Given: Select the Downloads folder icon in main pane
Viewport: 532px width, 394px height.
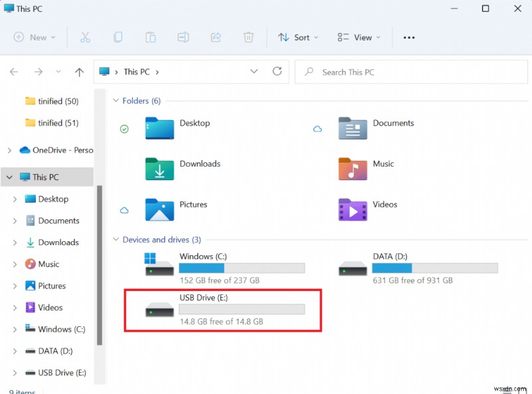Looking at the screenshot, I should tap(160, 169).
